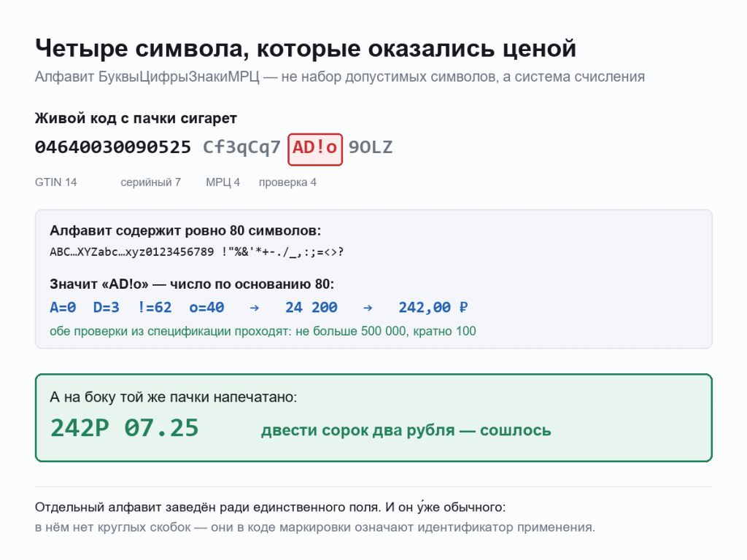Select the GTIN number 04640030090525
The image size is (747, 560).
click(113, 147)
